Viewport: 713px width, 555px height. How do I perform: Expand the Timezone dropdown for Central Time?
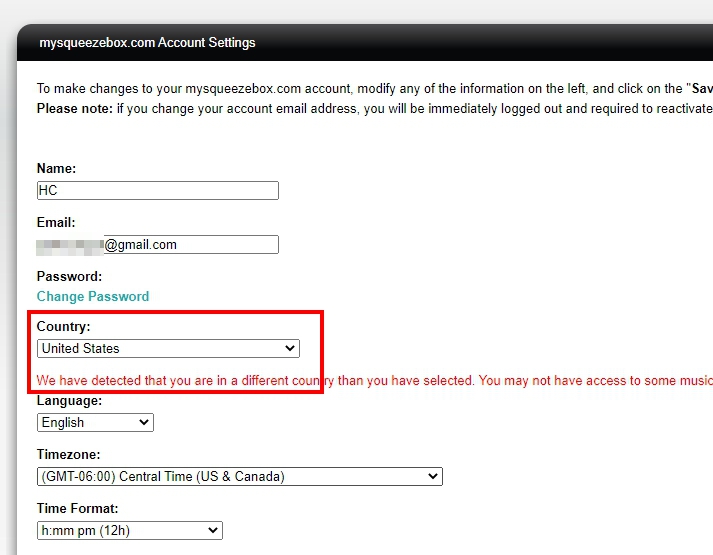click(240, 476)
